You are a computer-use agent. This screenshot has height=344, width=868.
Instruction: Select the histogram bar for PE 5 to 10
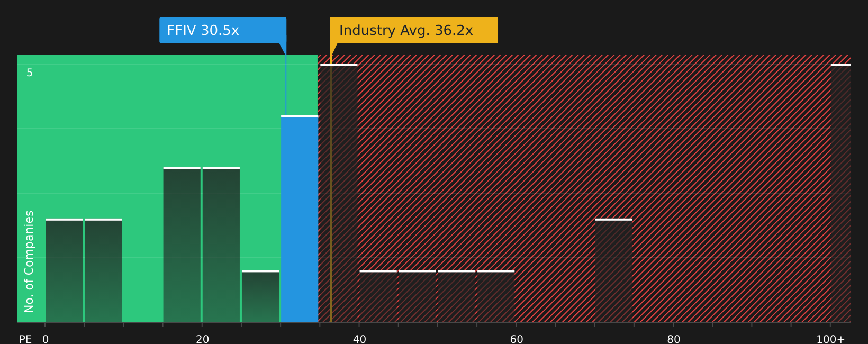(x=103, y=270)
